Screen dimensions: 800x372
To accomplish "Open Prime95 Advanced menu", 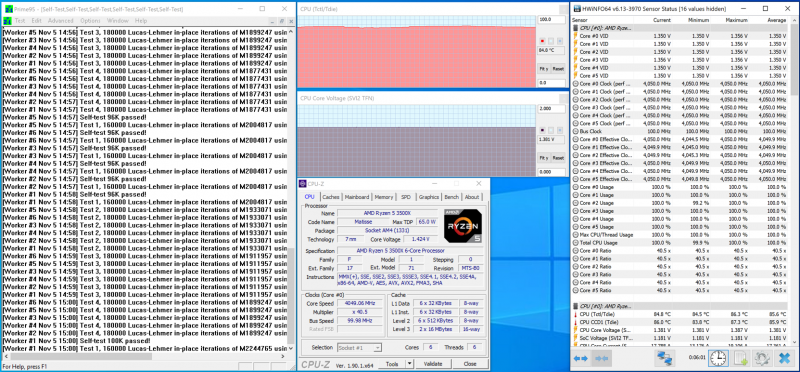I will pos(61,21).
